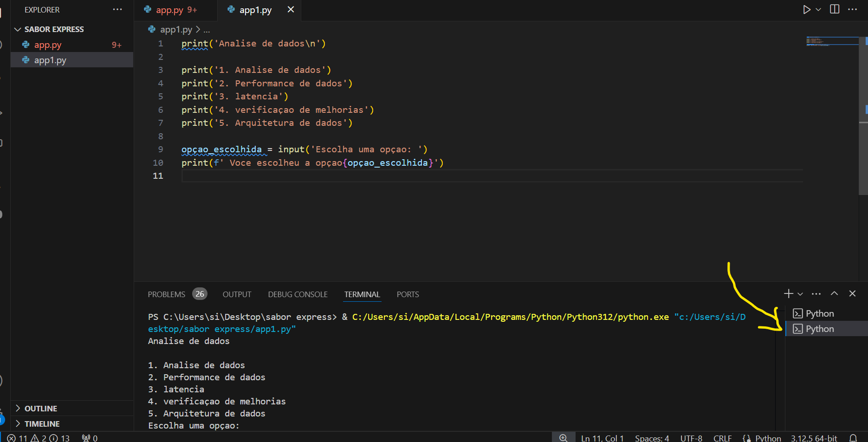Open app.py in the Explorer tree

pyautogui.click(x=72, y=45)
